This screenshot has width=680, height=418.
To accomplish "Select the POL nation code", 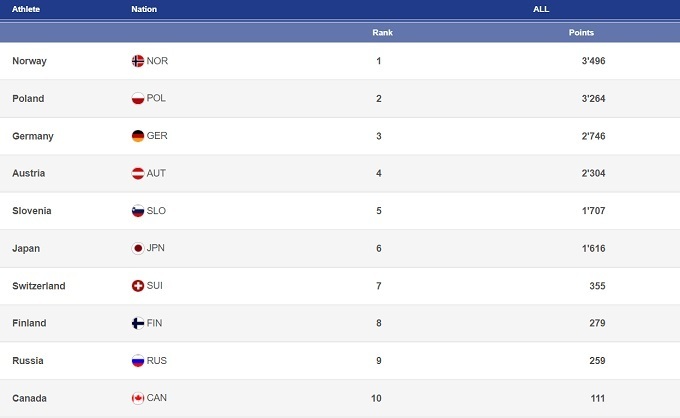I will click(x=157, y=99).
